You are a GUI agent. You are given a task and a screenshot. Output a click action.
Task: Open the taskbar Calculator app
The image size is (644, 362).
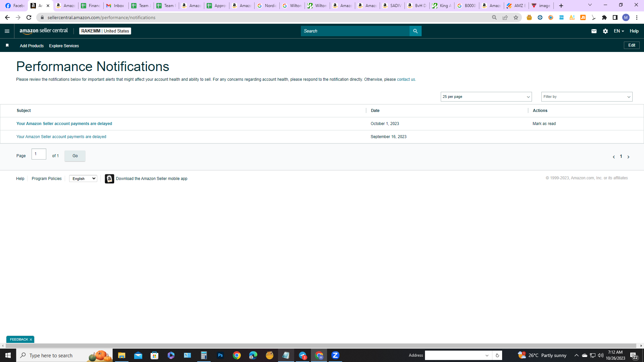(204, 355)
